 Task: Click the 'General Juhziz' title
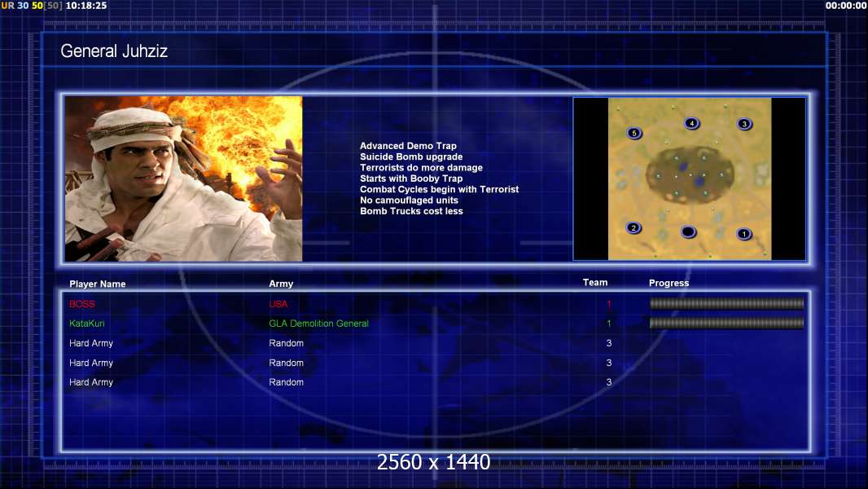point(114,51)
